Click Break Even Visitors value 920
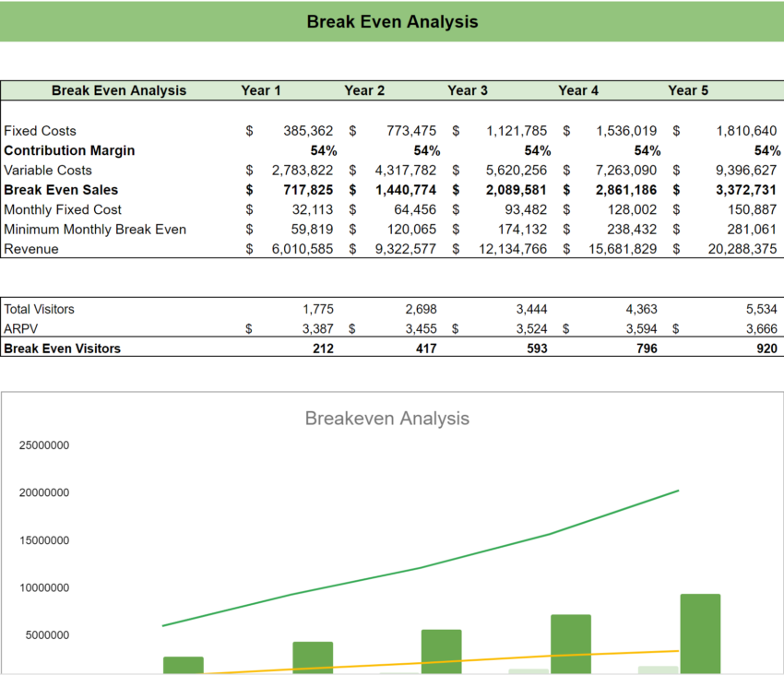 [x=767, y=349]
